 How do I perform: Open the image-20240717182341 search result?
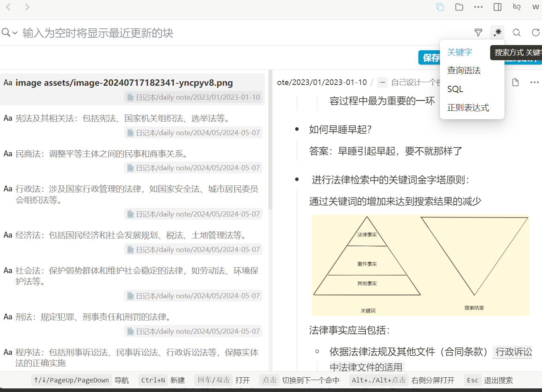(x=132, y=89)
